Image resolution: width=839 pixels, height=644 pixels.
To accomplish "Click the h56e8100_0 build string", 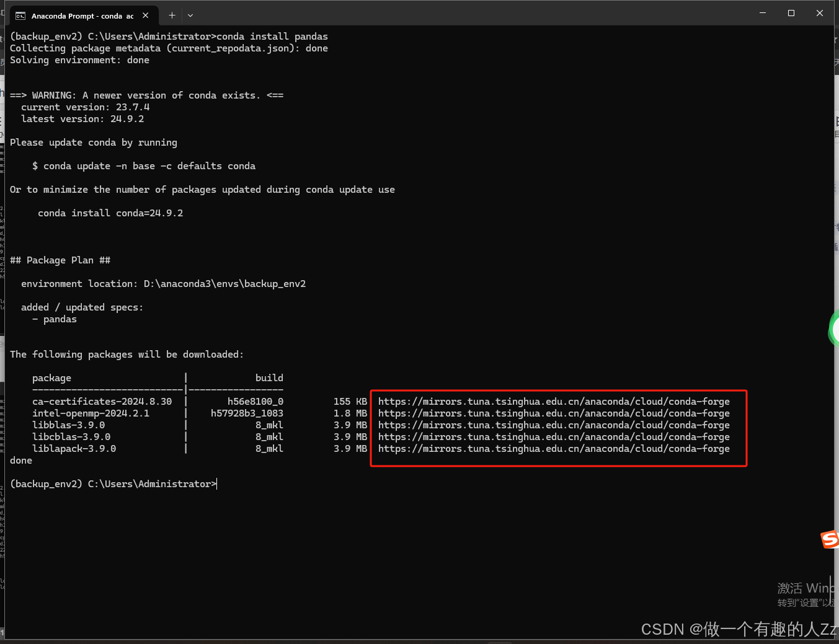I will (255, 402).
